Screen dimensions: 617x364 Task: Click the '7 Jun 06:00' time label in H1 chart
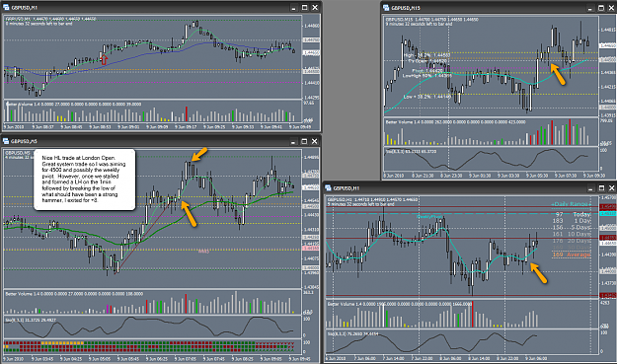click(365, 358)
